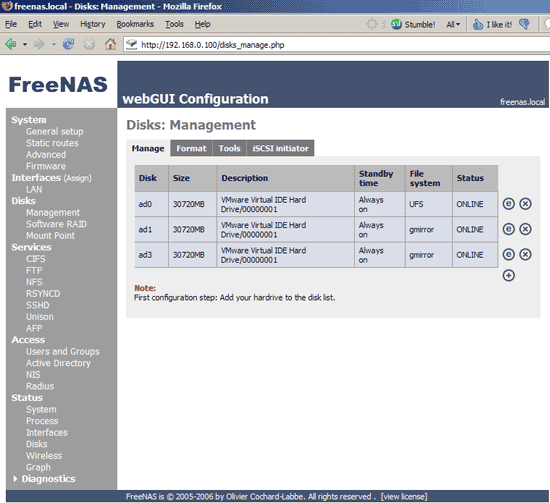Screen dimensions: 550x503
Task: Edit the ad1 disk entry
Action: coord(509,229)
